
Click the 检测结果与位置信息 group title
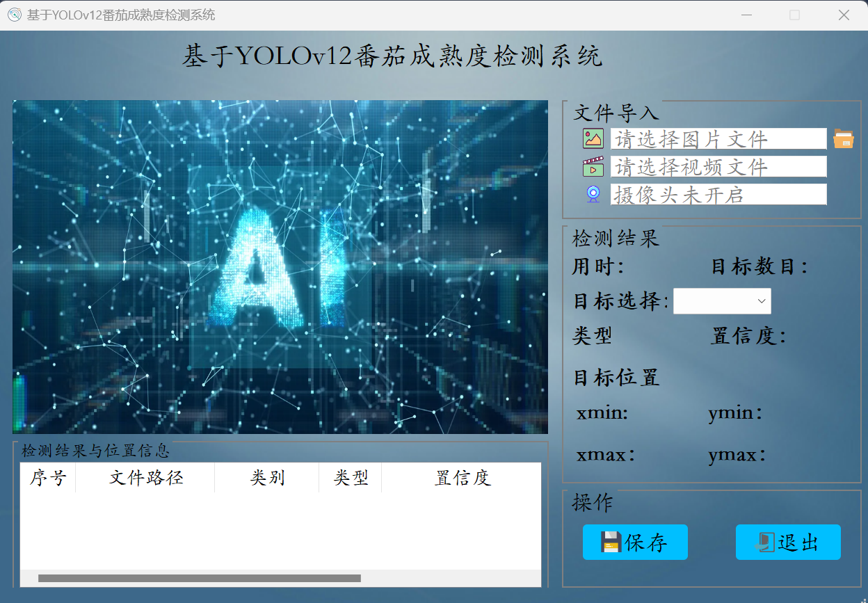(x=95, y=451)
